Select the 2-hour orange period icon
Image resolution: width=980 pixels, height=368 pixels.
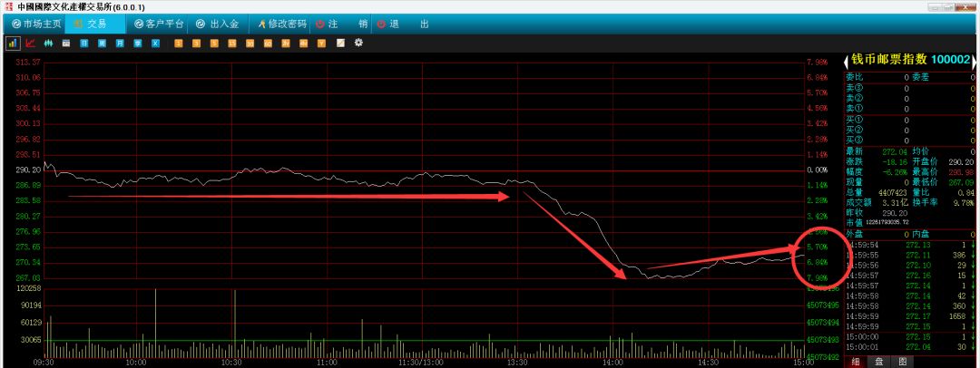tap(286, 44)
